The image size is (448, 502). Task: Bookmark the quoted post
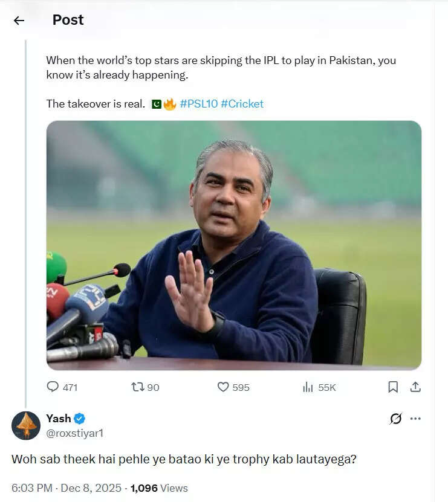click(x=393, y=387)
